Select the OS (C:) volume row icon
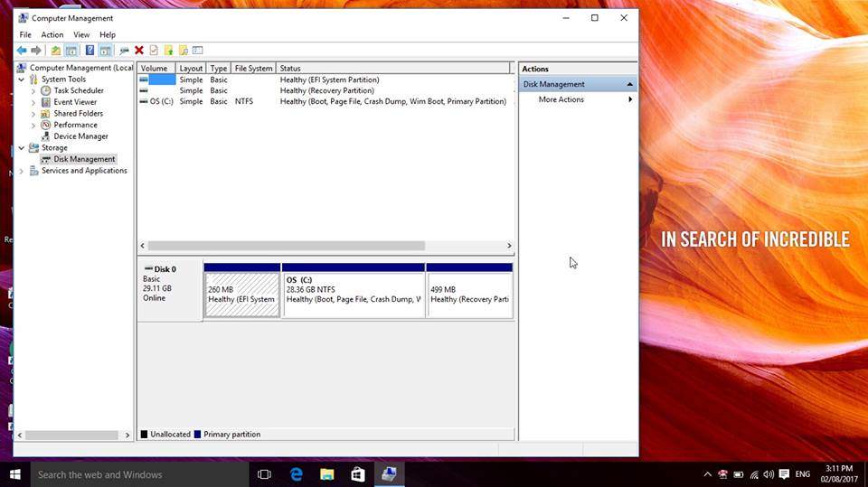Image resolution: width=868 pixels, height=487 pixels. tap(144, 102)
